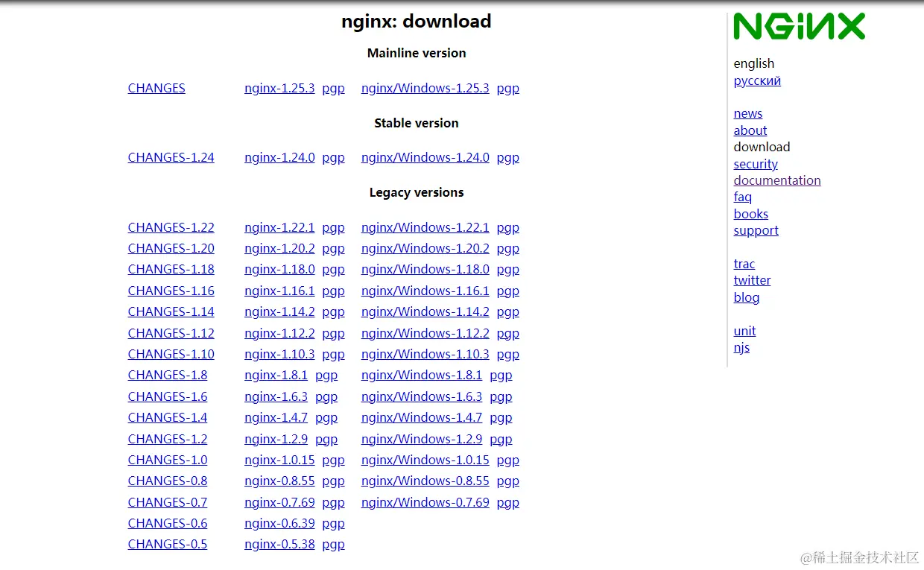Download nginx-0.5.38
924x570 pixels.
tap(279, 544)
